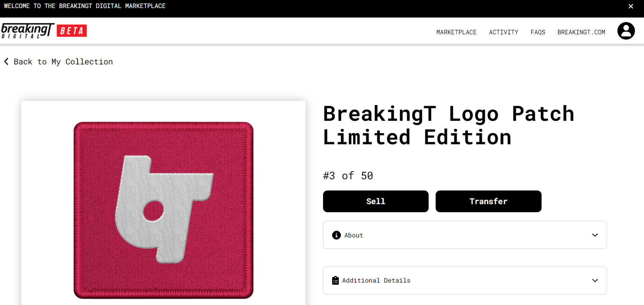Viewport: 644px width, 305px height.
Task: Expand the About section chevron
Action: click(595, 235)
